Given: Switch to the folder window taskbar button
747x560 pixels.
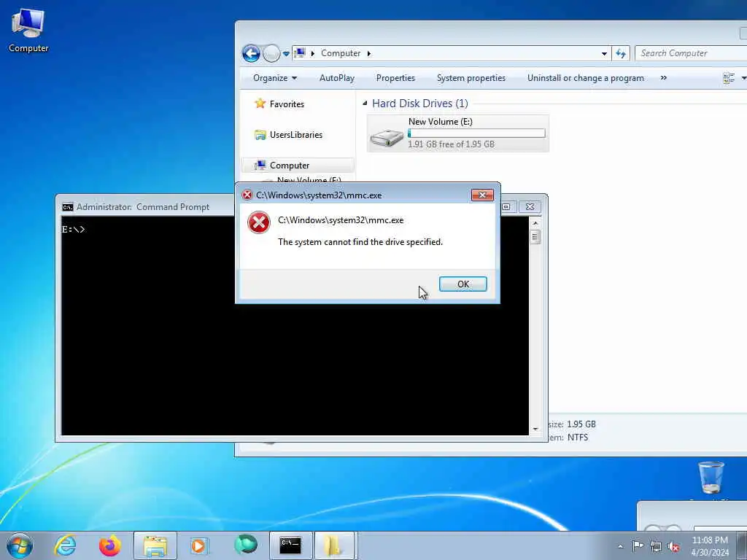Looking at the screenshot, I should pos(336,545).
